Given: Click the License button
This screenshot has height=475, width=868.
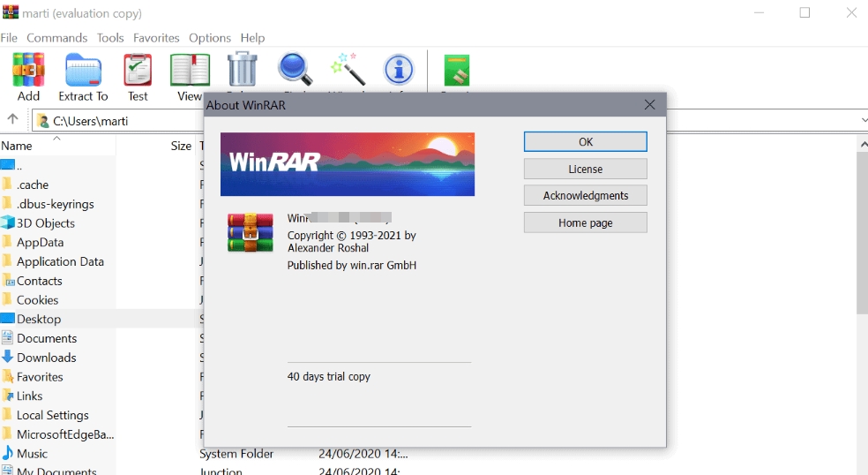Looking at the screenshot, I should [x=585, y=169].
